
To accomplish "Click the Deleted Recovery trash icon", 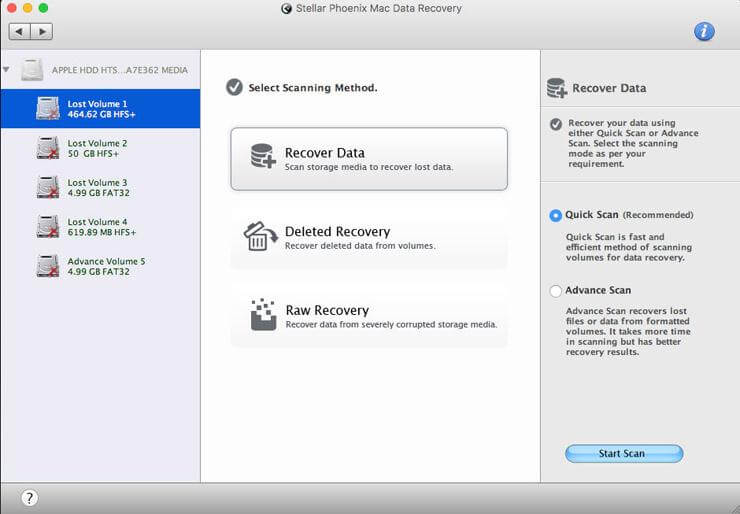I will [x=260, y=236].
